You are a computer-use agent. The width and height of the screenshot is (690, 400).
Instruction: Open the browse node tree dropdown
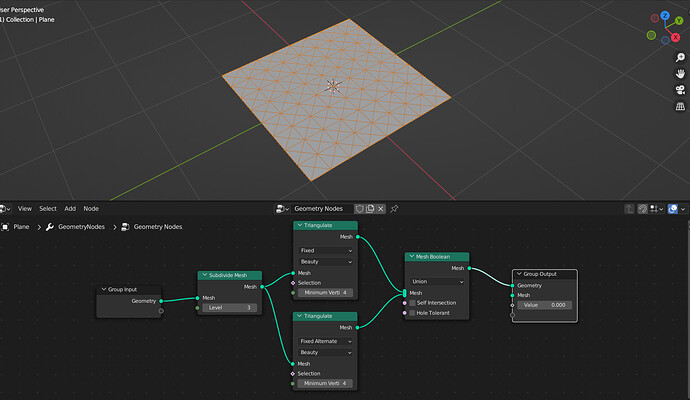click(282, 209)
